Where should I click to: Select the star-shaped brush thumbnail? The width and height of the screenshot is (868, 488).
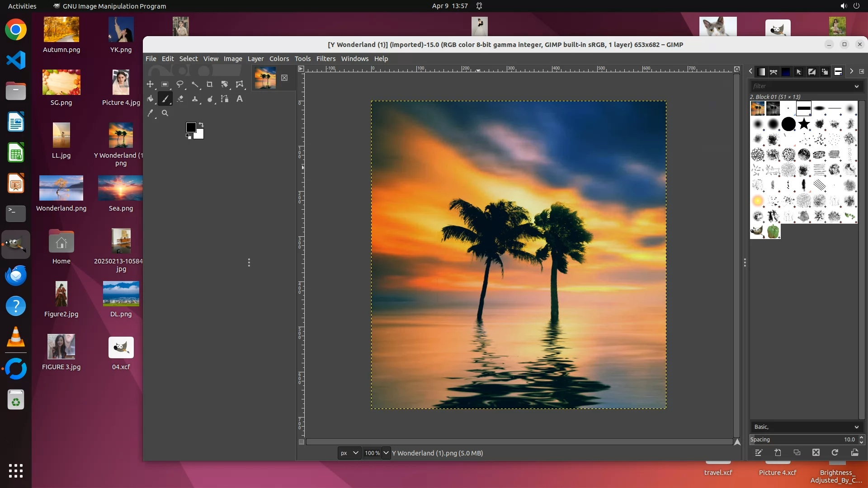(x=804, y=124)
